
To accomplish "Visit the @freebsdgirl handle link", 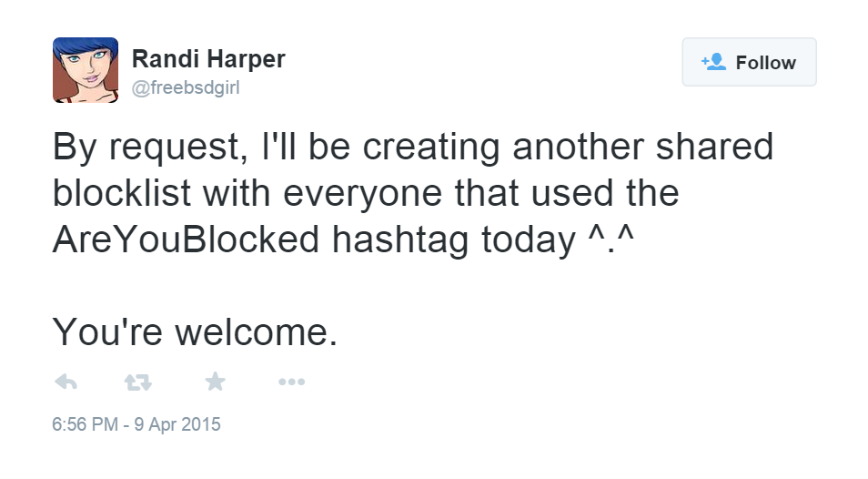I will coord(186,87).
